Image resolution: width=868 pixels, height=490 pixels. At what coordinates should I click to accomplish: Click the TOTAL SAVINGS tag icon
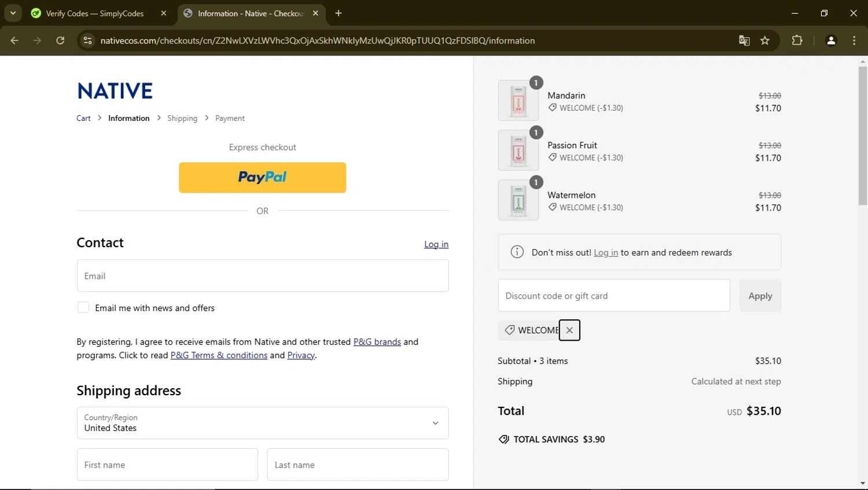pyautogui.click(x=504, y=440)
